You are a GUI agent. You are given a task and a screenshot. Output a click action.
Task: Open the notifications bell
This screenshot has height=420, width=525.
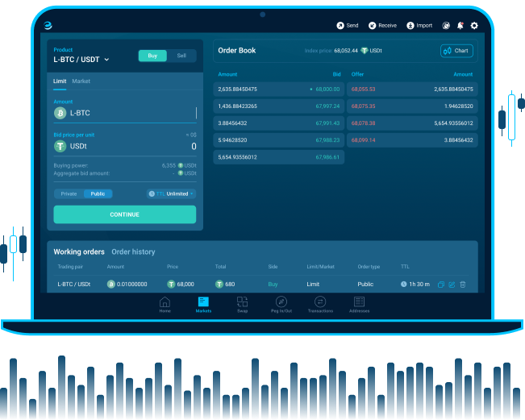coord(460,26)
